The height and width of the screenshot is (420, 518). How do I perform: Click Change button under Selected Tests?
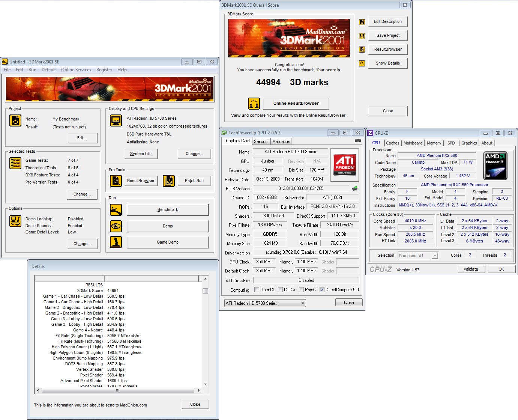(x=82, y=194)
